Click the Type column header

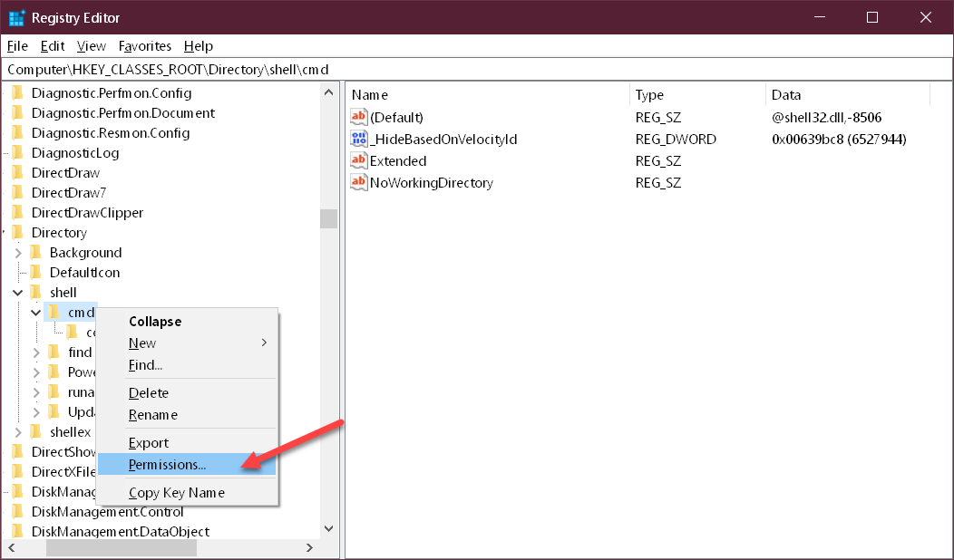click(698, 95)
